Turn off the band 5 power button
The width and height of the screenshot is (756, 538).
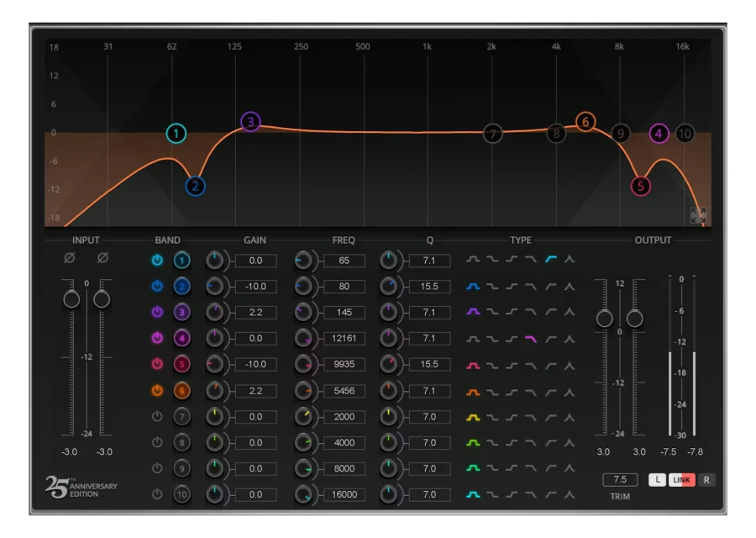click(157, 364)
